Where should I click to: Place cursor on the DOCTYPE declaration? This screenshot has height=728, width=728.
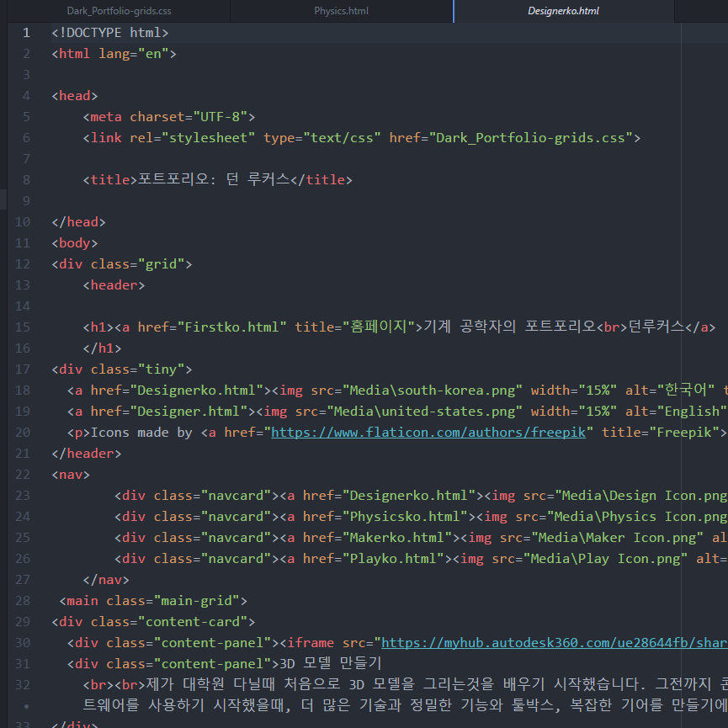[x=109, y=33]
